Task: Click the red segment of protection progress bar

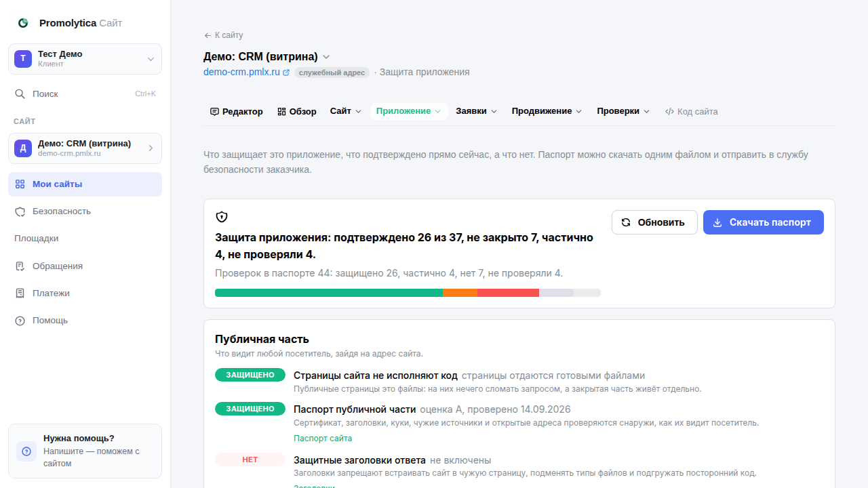Action: pyautogui.click(x=508, y=293)
